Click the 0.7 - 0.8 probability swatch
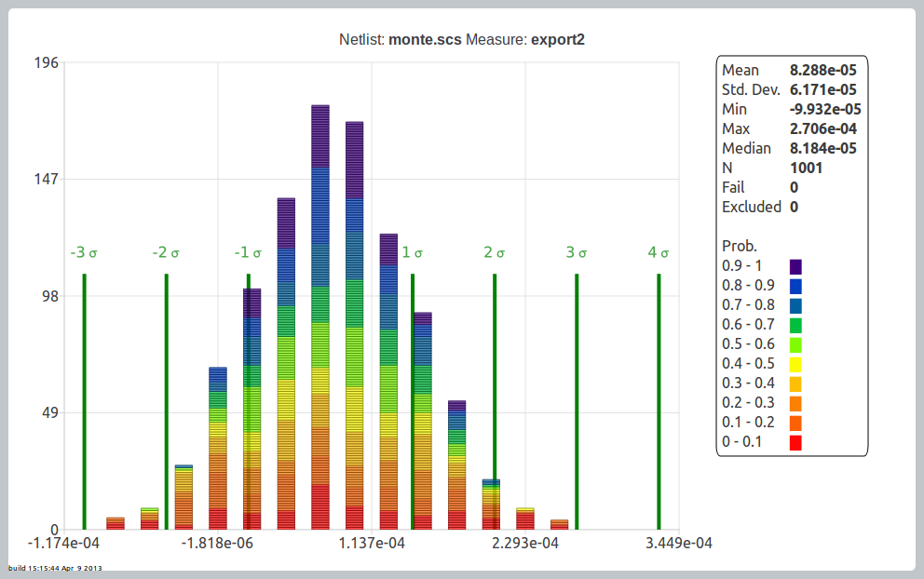This screenshot has width=924, height=579. [795, 305]
